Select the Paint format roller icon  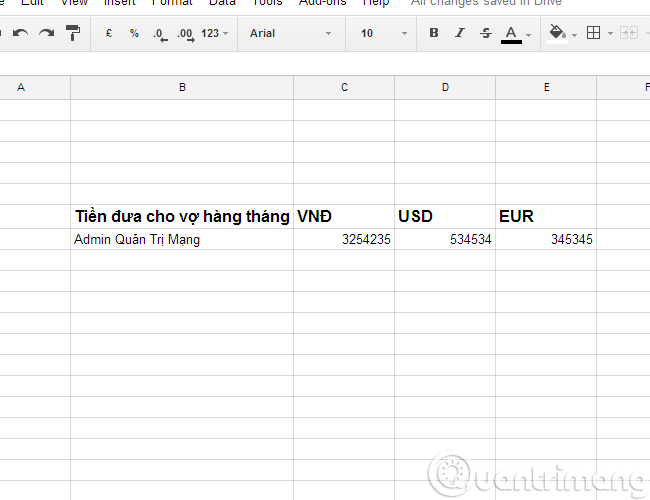(73, 33)
